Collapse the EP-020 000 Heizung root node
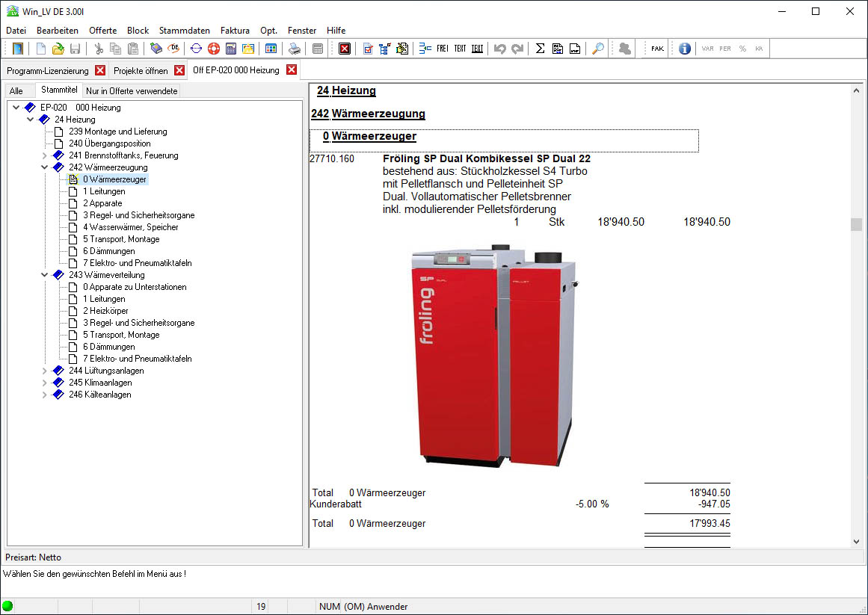Viewport: 868px width, 615px height. (16, 108)
